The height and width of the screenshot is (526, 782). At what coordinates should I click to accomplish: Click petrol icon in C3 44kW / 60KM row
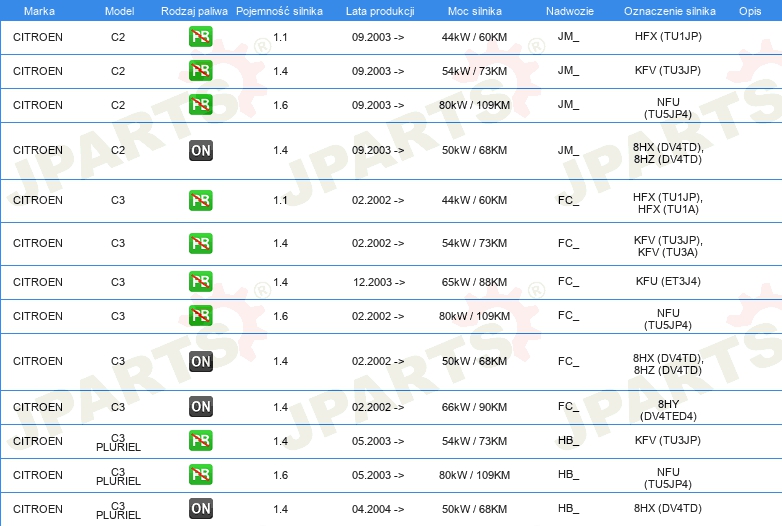(200, 200)
